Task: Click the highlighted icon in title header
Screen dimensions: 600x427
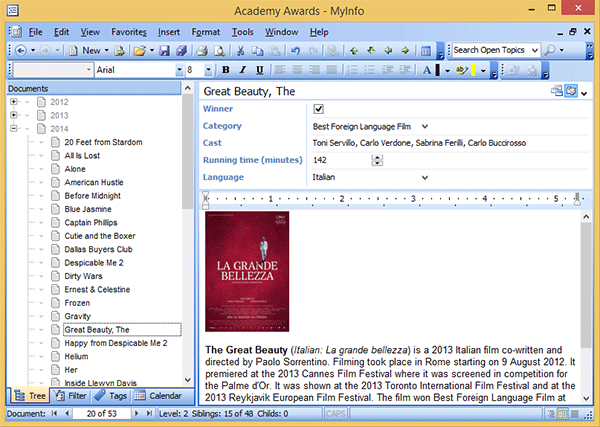Action: tap(571, 91)
